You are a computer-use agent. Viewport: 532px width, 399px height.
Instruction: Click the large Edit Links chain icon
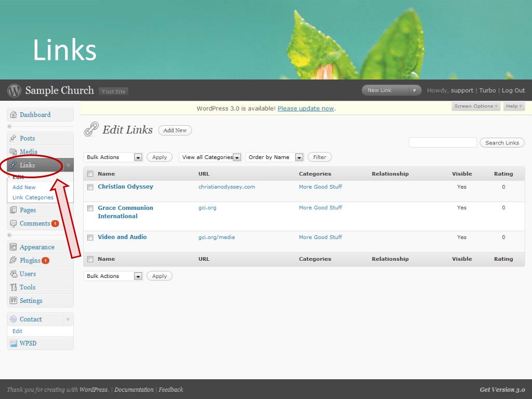(x=91, y=129)
